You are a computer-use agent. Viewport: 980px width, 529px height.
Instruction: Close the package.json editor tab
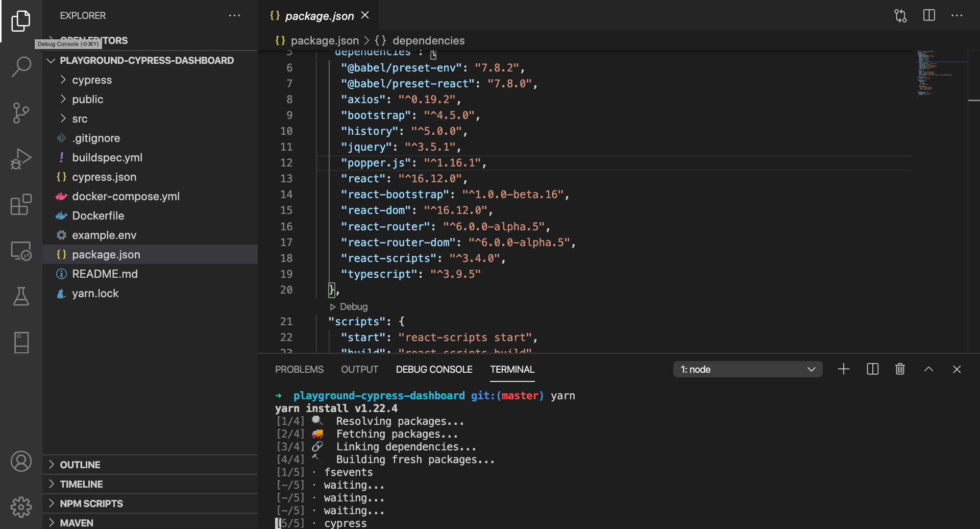coord(365,15)
